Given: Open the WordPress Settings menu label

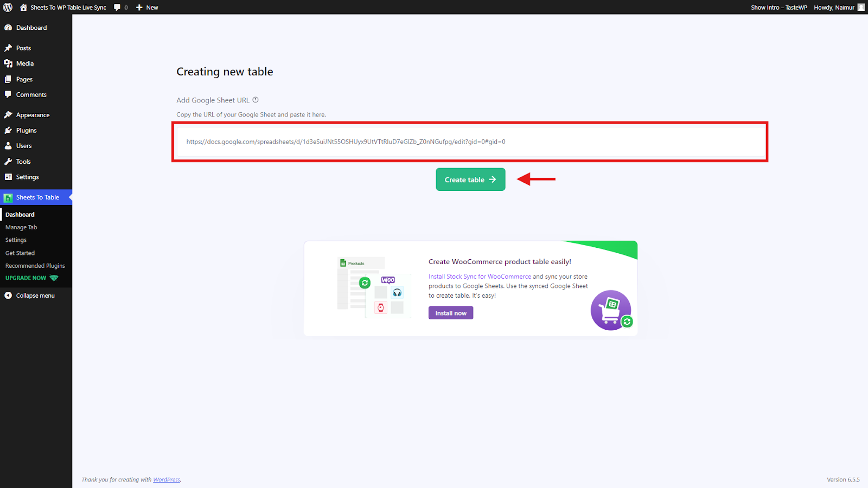Looking at the screenshot, I should 28,177.
